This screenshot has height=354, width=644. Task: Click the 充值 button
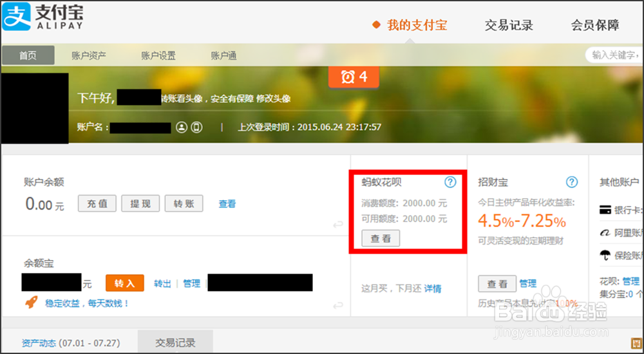(x=97, y=203)
